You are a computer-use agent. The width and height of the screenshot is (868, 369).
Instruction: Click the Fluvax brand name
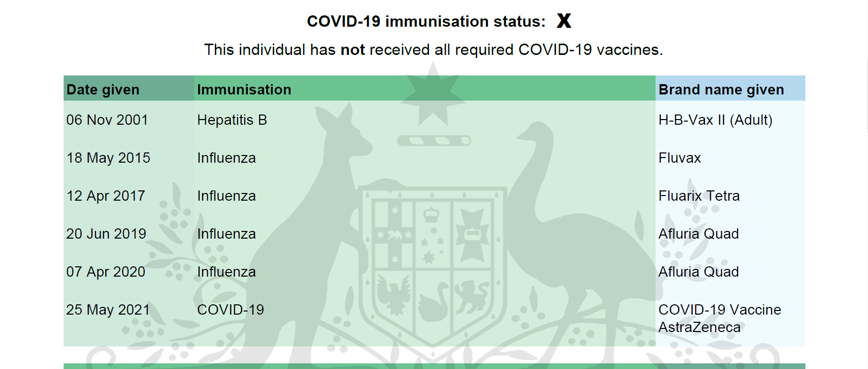pos(680,158)
